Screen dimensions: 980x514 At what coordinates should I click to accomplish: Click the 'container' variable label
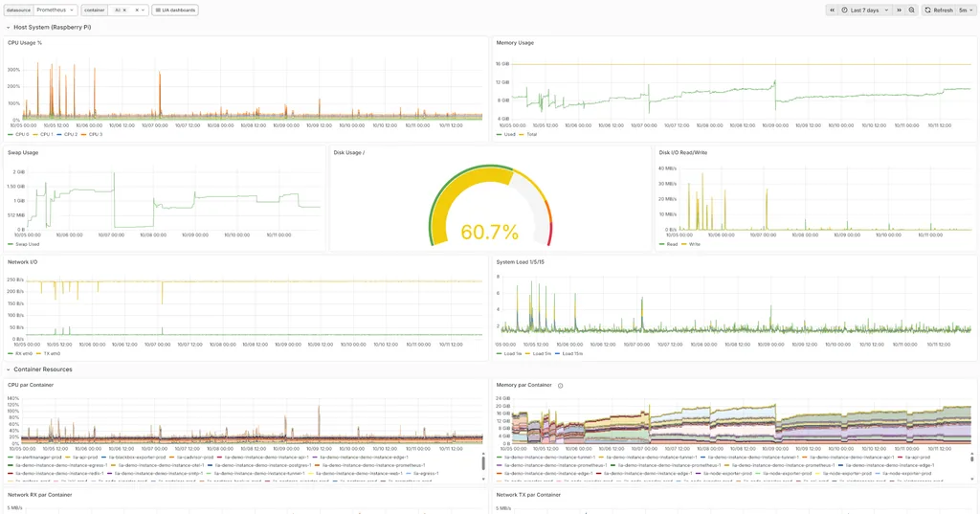coord(95,10)
